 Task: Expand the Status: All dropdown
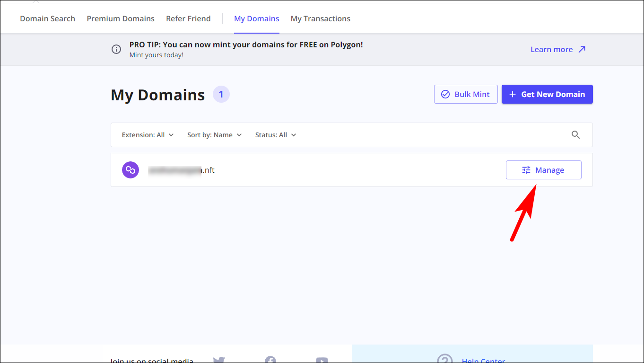click(x=276, y=135)
